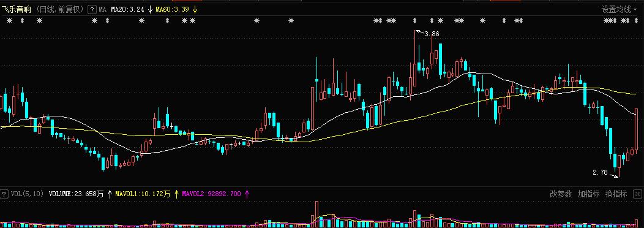
Task: Open the MA indicator help question-mark icon
Action: tap(92, 9)
